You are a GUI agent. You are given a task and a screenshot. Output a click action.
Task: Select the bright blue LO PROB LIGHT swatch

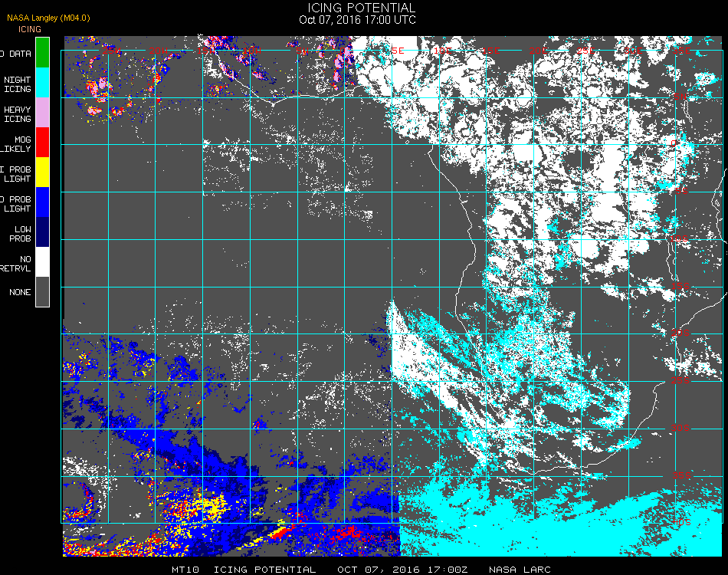coord(42,202)
